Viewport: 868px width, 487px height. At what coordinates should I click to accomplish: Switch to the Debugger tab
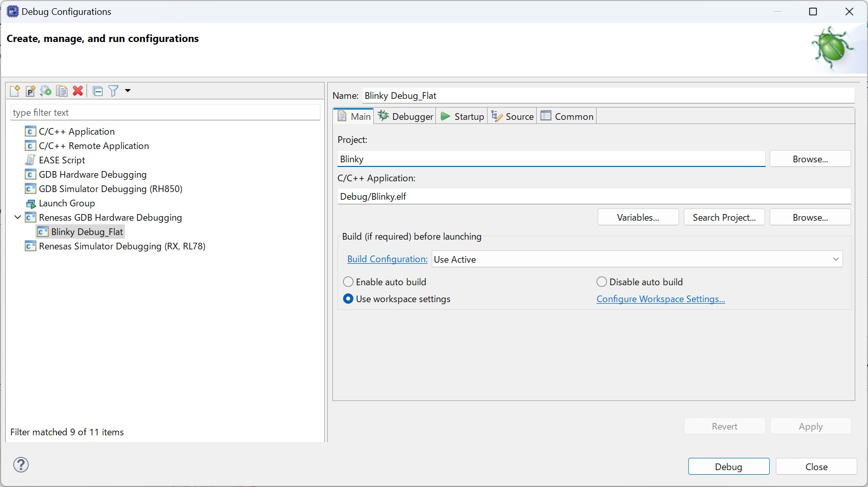click(406, 116)
